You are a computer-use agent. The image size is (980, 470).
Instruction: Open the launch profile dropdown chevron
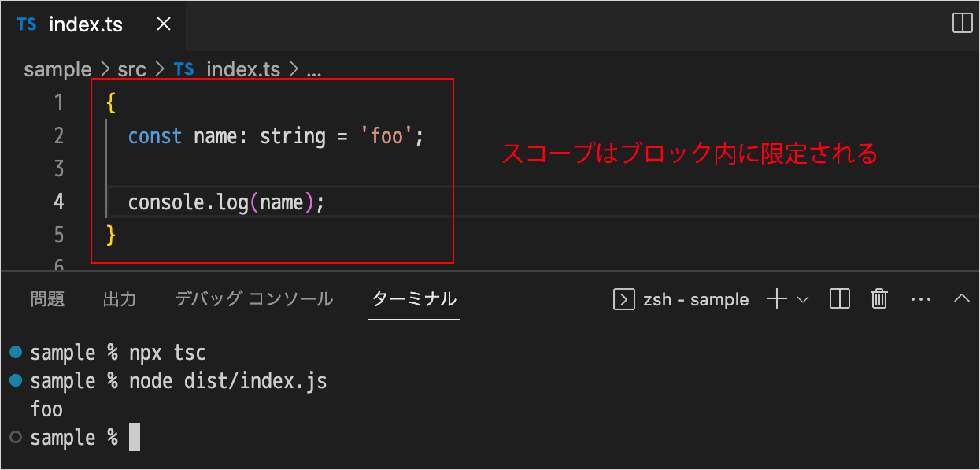[803, 299]
